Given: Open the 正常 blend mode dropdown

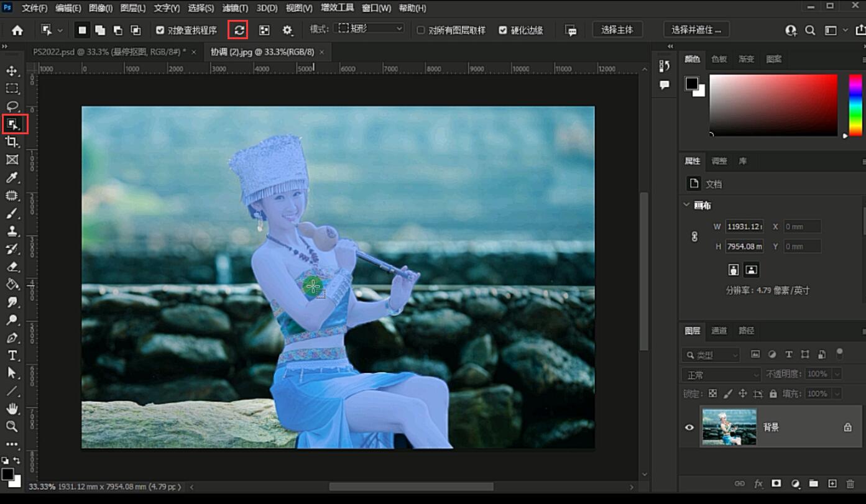Looking at the screenshot, I should (x=722, y=375).
